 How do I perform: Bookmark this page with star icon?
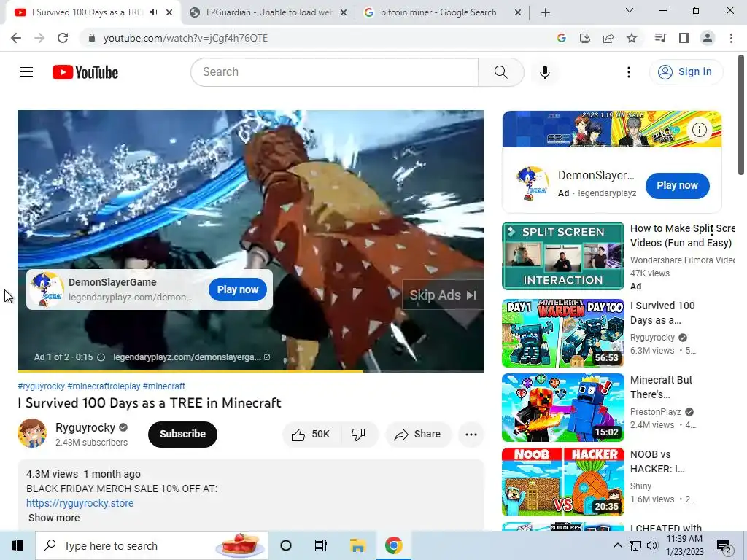632,38
